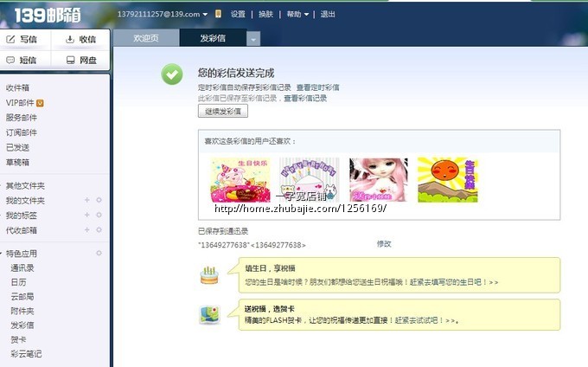Click the 139邮箱 logo
Viewport: 588px width, 367px height.
(x=48, y=16)
